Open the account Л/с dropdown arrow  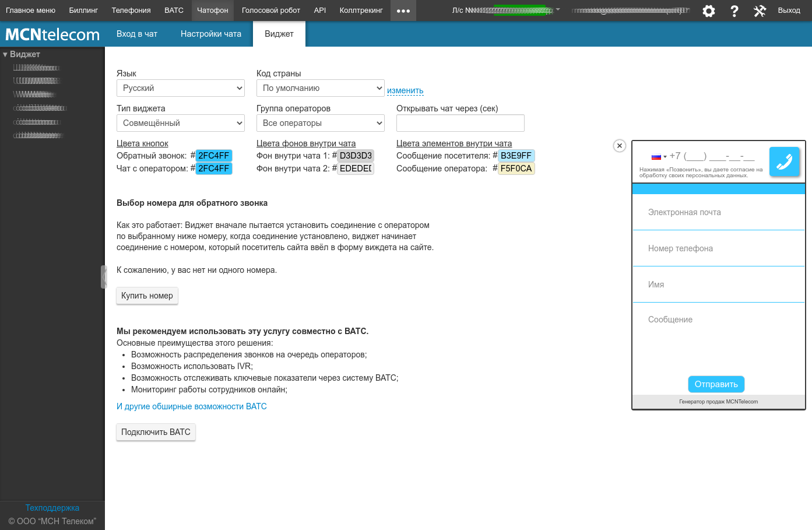558,9
